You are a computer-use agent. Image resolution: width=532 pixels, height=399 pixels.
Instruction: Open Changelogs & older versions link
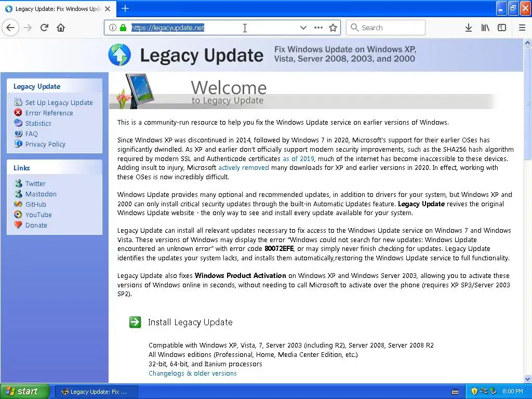point(192,373)
